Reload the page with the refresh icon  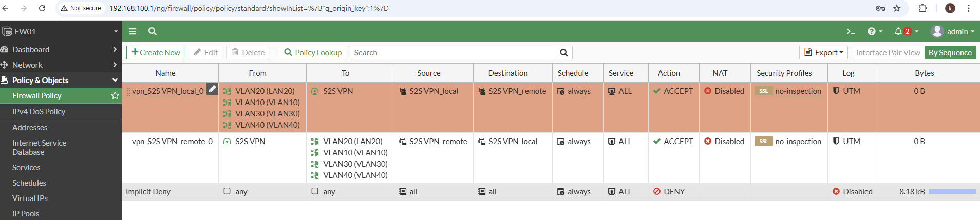[x=42, y=8]
